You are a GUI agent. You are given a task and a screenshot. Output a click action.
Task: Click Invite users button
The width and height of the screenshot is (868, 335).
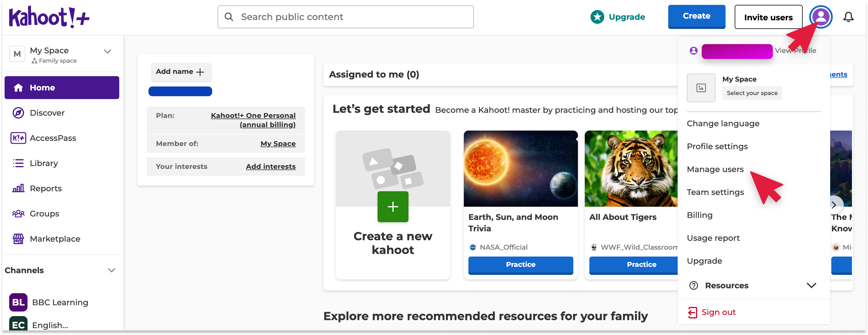[x=768, y=17]
